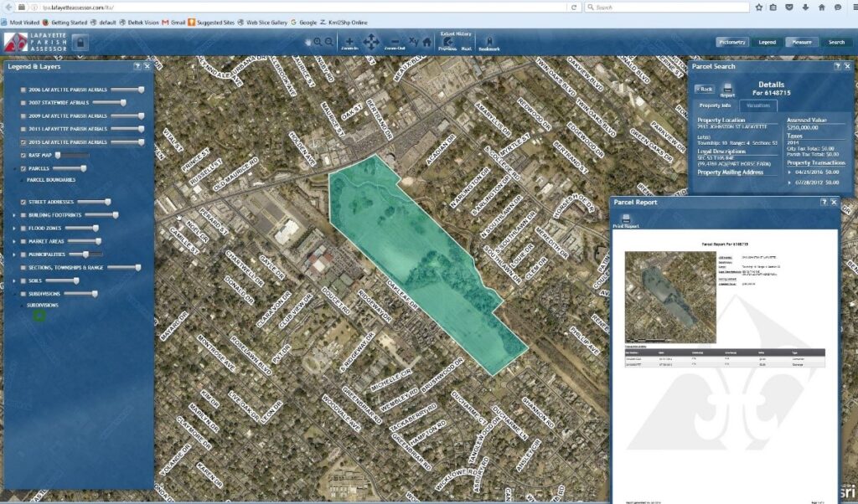Toggle 2015 Lafayette Parish Aerials checkbox
Image resolution: width=858 pixels, height=504 pixels.
(x=23, y=142)
